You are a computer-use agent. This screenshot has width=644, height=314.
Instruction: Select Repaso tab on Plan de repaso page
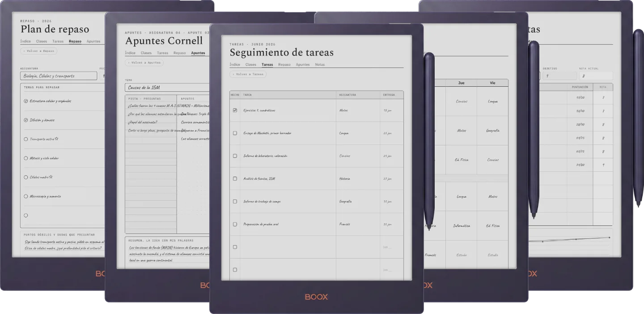click(x=75, y=41)
